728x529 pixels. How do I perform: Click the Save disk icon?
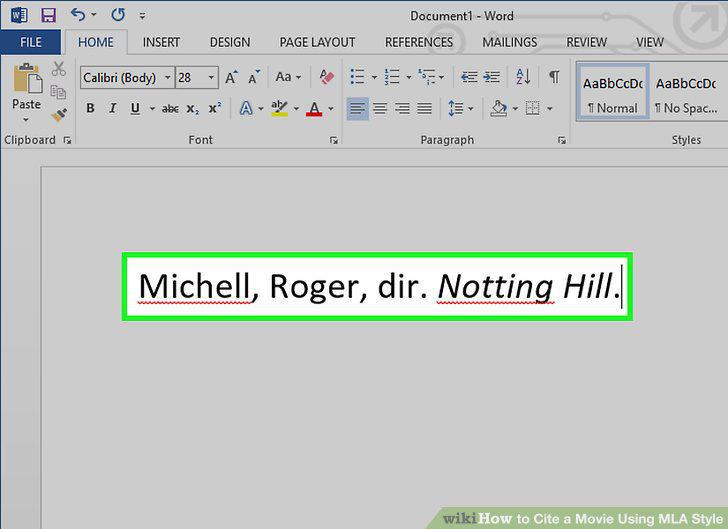(x=48, y=15)
